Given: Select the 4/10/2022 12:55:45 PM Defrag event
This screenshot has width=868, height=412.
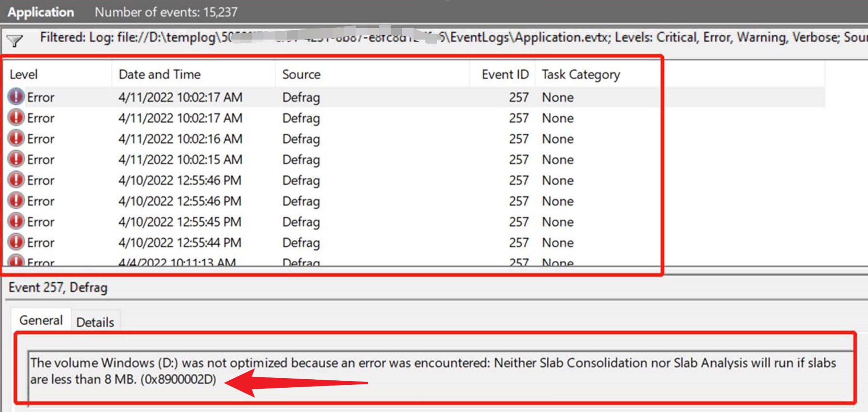Looking at the screenshot, I should [180, 222].
